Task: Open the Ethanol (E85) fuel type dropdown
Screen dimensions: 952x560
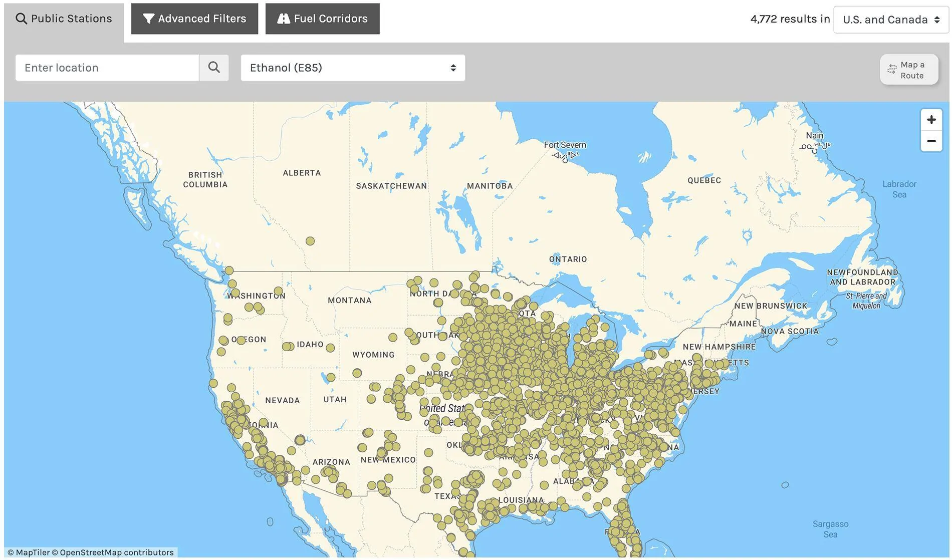Action: click(353, 68)
